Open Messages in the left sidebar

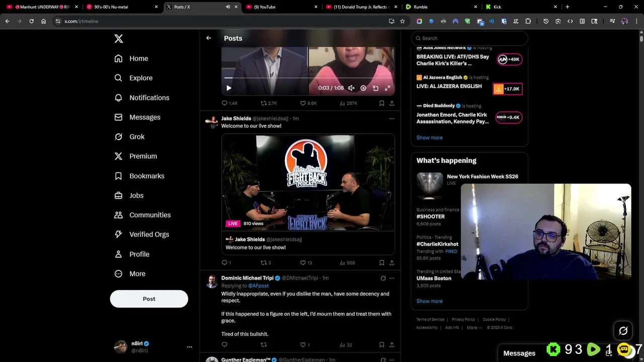137,117
